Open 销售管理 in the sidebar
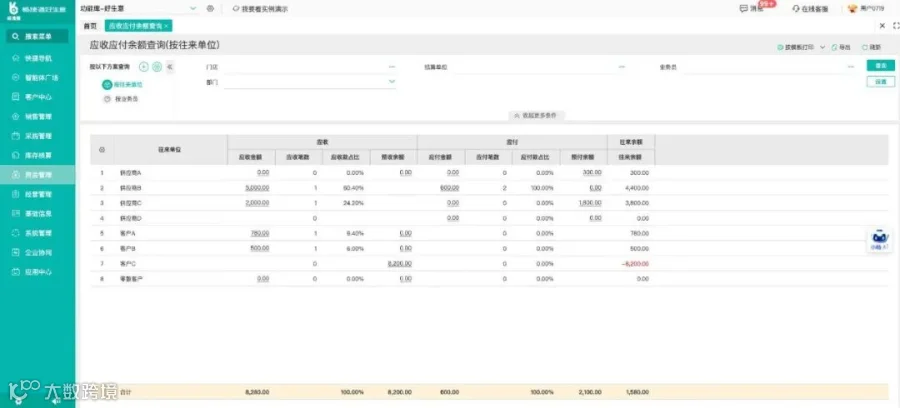900x408 pixels. pyautogui.click(x=37, y=116)
